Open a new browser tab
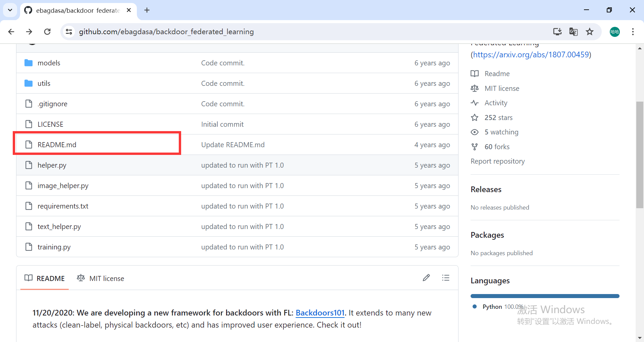644x342 pixels. point(147,10)
